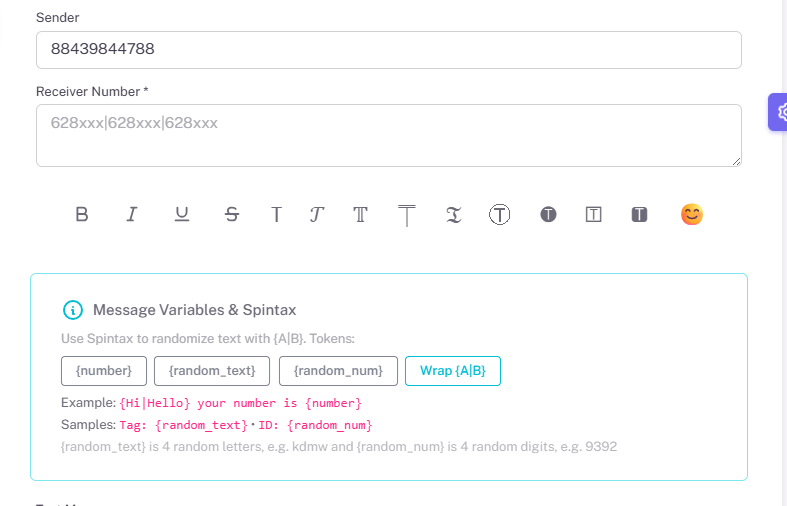Insert the {random_num} token
This screenshot has height=506, width=787.
pyautogui.click(x=338, y=371)
